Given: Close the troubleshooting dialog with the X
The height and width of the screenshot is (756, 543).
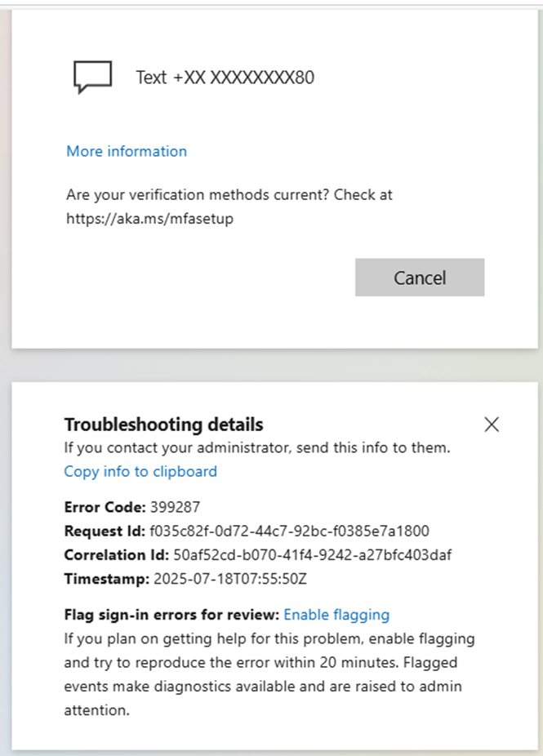Looking at the screenshot, I should tap(492, 425).
